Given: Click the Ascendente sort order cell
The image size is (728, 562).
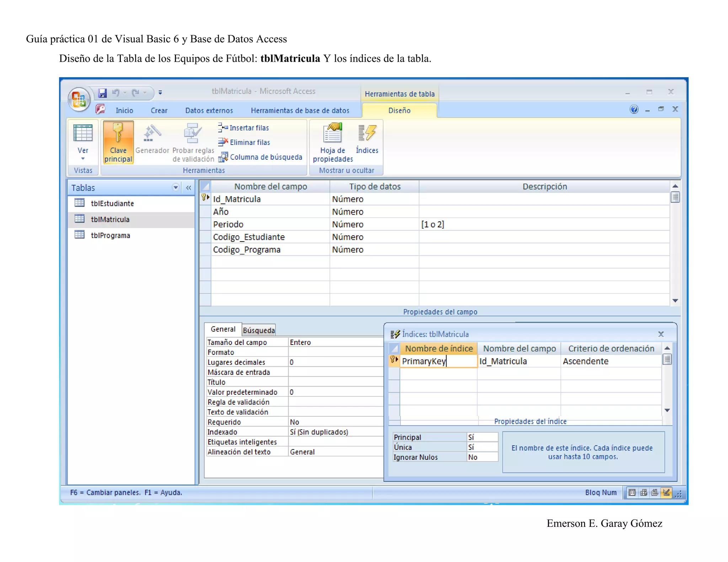Looking at the screenshot, I should pyautogui.click(x=611, y=361).
